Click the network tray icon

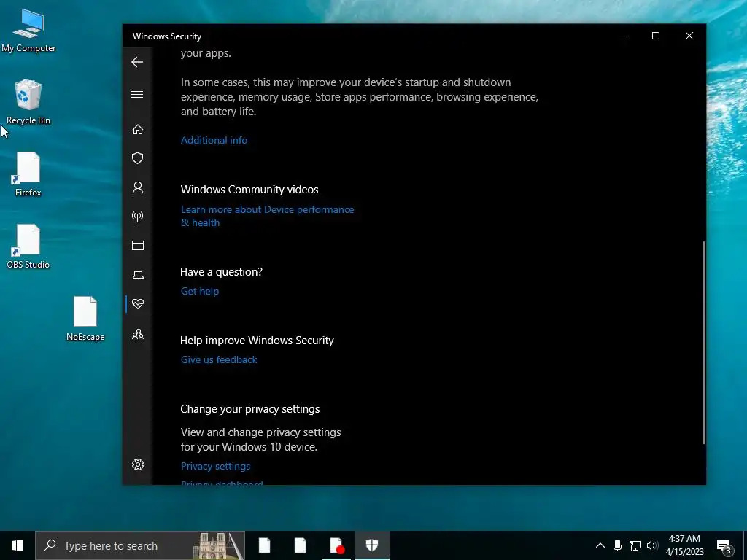[635, 545]
